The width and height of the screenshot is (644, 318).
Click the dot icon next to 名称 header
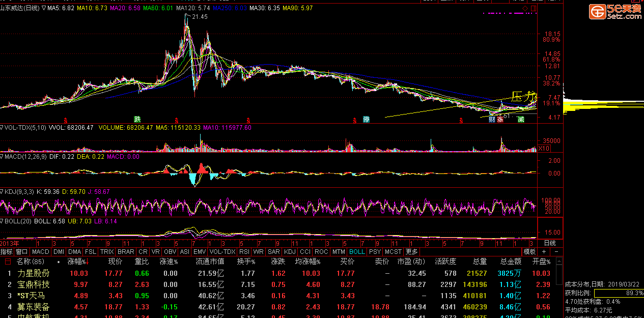[x=59, y=262]
